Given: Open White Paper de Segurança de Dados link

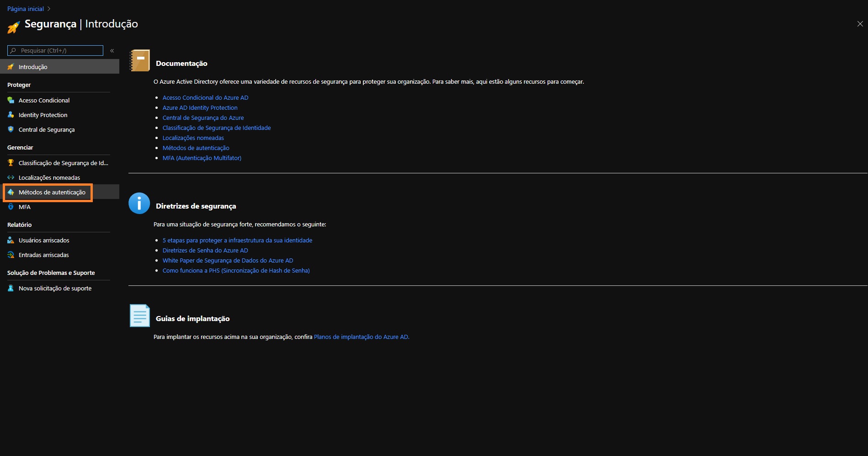Looking at the screenshot, I should pyautogui.click(x=228, y=260).
